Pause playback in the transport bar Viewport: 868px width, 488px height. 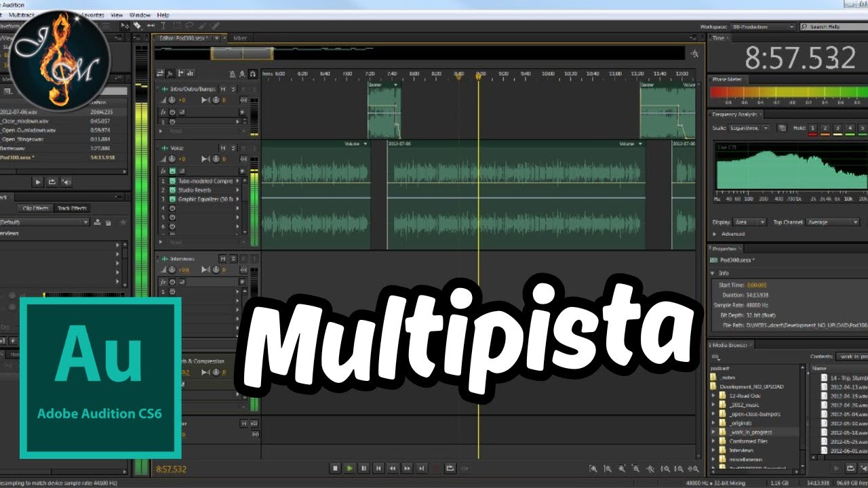point(363,468)
